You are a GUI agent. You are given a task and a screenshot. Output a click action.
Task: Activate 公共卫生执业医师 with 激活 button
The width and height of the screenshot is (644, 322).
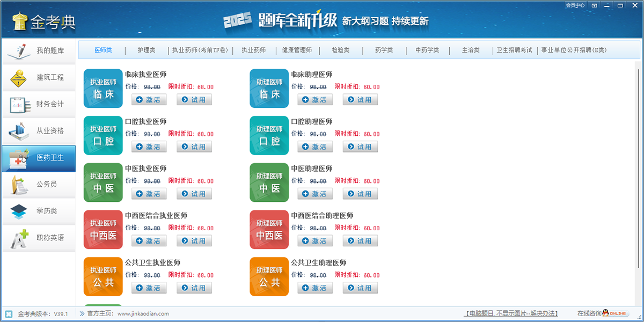click(149, 288)
